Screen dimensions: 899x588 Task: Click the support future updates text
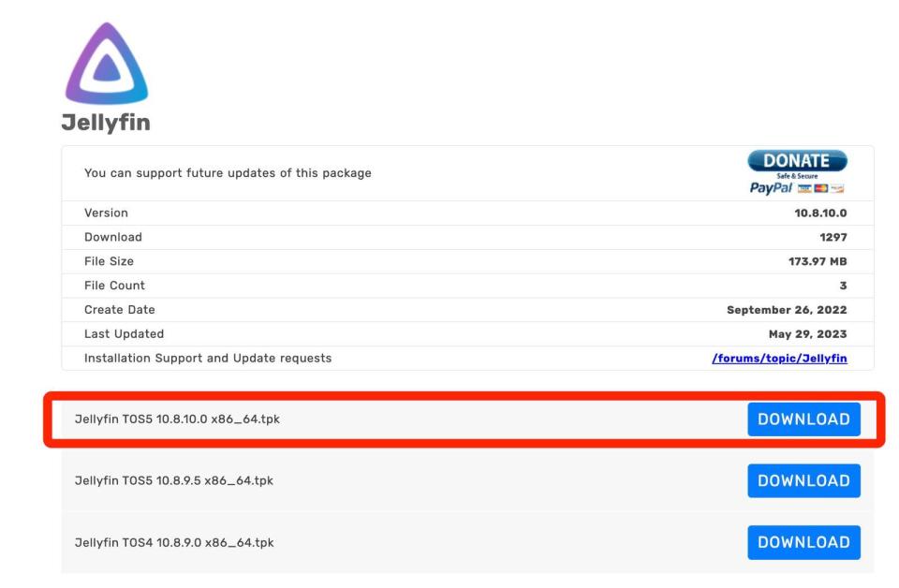point(228,173)
